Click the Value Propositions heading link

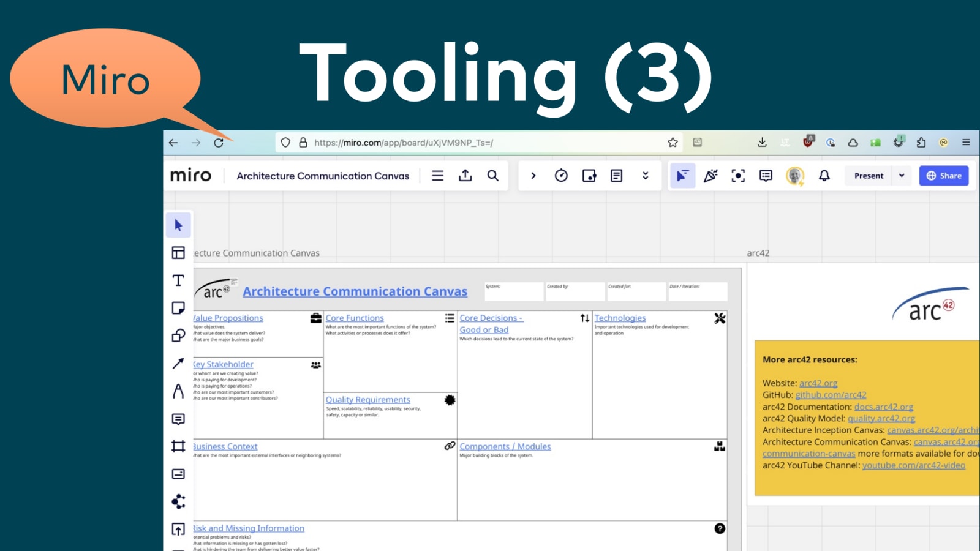tap(228, 318)
